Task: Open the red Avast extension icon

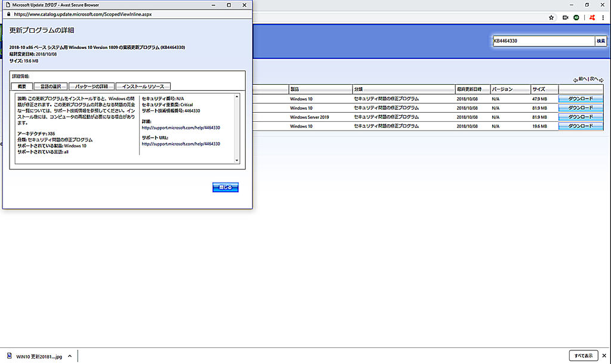Action: pyautogui.click(x=593, y=17)
